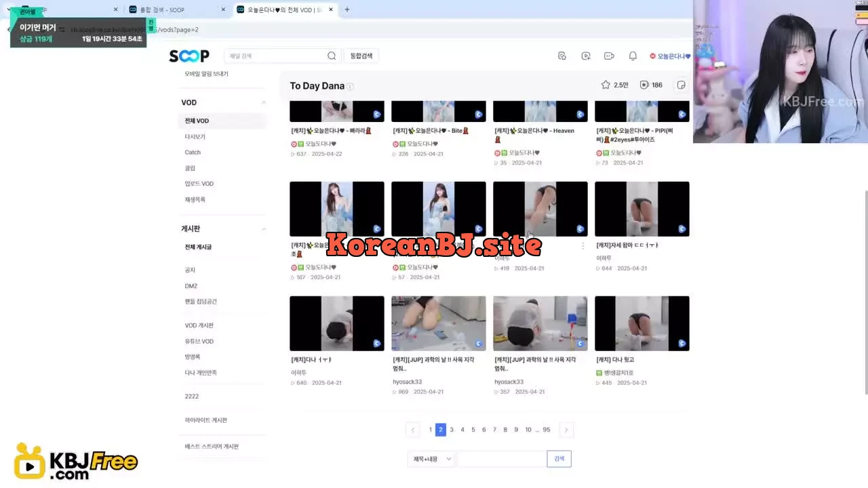Select 다시보기 in the sidebar
This screenshot has height=488, width=868.
pos(195,137)
